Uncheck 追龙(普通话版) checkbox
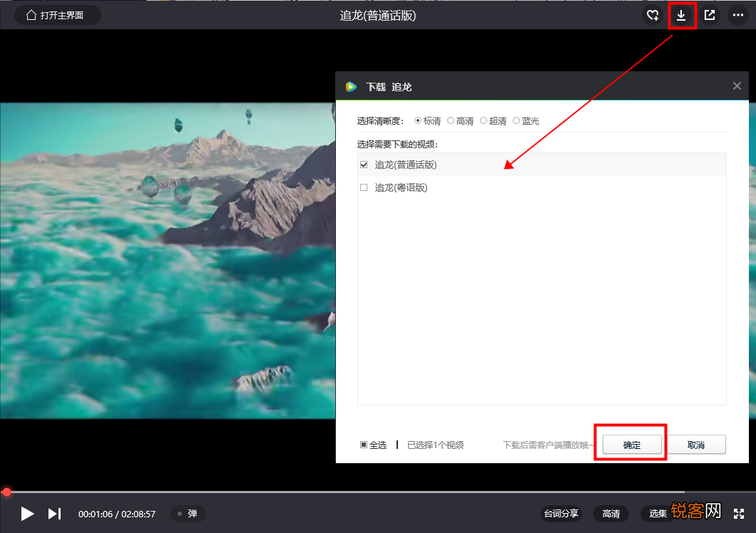The image size is (756, 533). pos(364,165)
